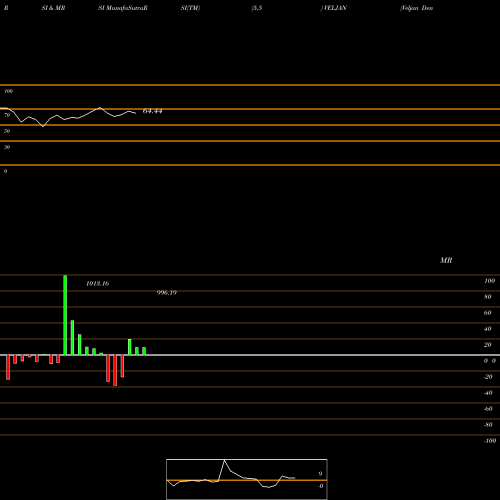Click the mini overview chart at bottom

coord(247,479)
